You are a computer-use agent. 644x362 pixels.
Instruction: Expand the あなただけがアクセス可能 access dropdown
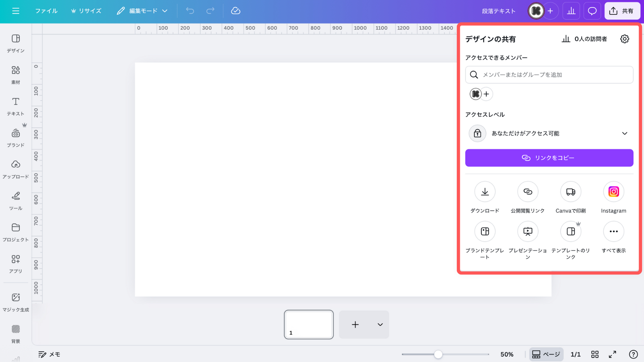coord(549,133)
